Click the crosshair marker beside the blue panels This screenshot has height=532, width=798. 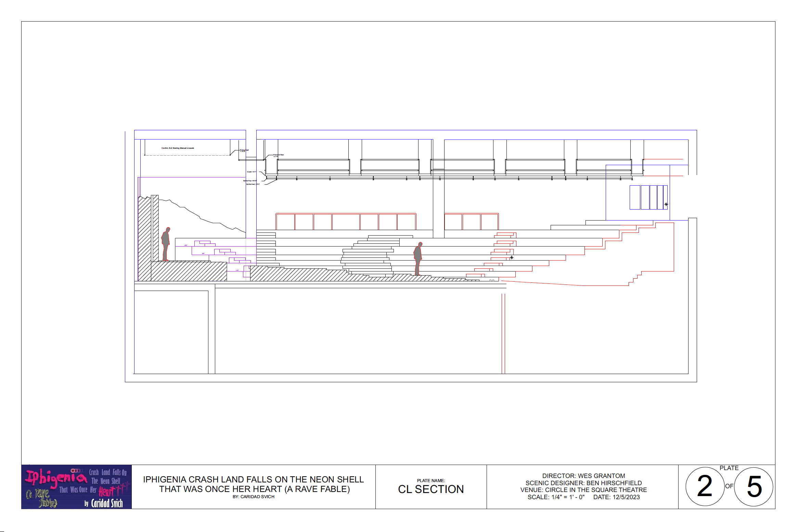(666, 204)
